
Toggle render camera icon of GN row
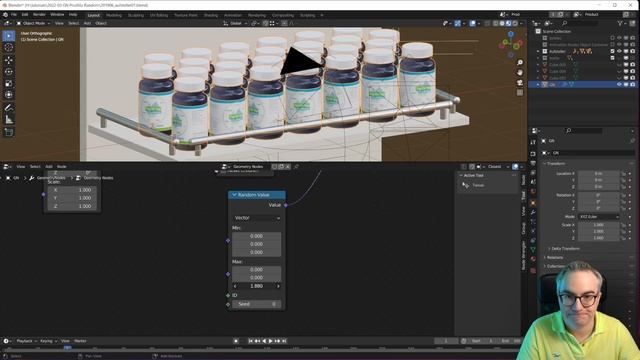pyautogui.click(x=632, y=84)
